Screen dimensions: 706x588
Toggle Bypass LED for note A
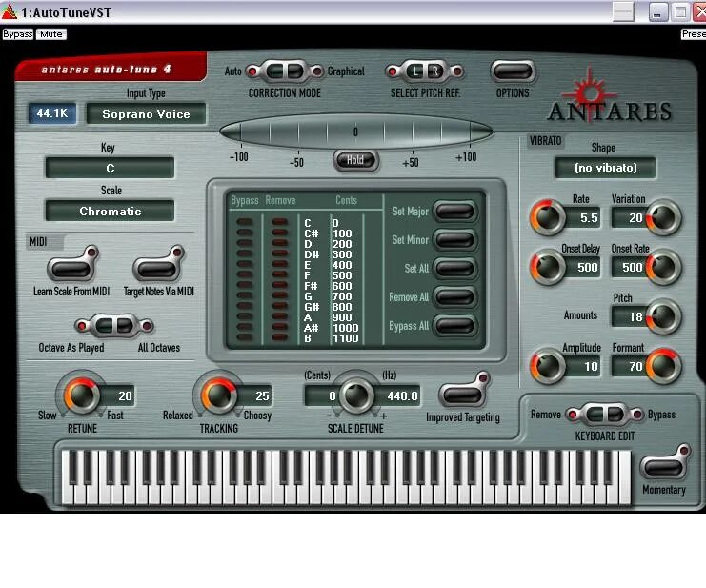pyautogui.click(x=245, y=316)
